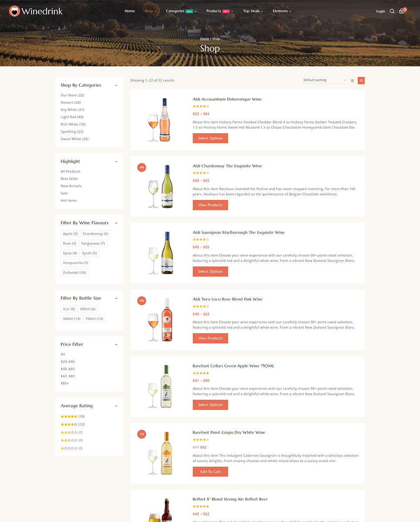Switch to grid view layout icon
This screenshot has height=522, width=420.
pos(352,80)
